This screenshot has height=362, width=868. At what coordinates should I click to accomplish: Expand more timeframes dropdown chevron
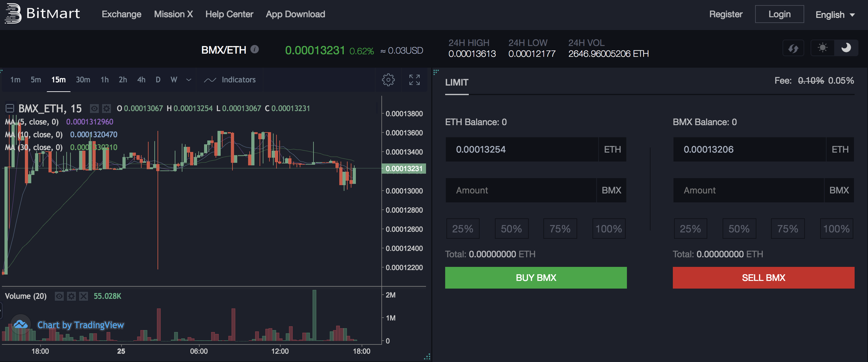tap(189, 80)
